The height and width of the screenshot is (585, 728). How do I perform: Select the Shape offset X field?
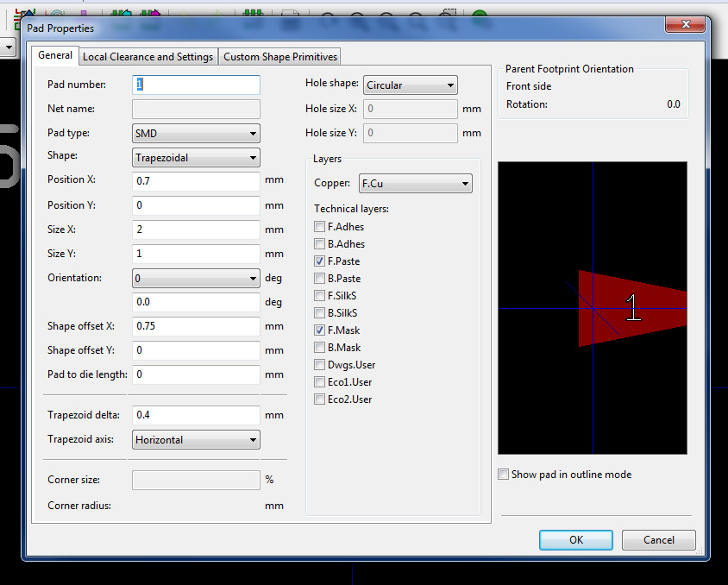click(x=196, y=326)
